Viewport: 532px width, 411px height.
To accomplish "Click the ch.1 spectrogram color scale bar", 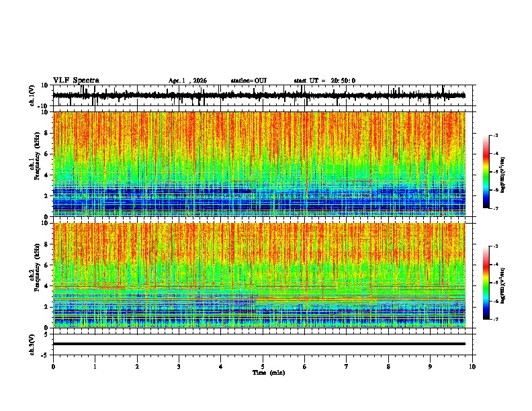I will (x=486, y=172).
